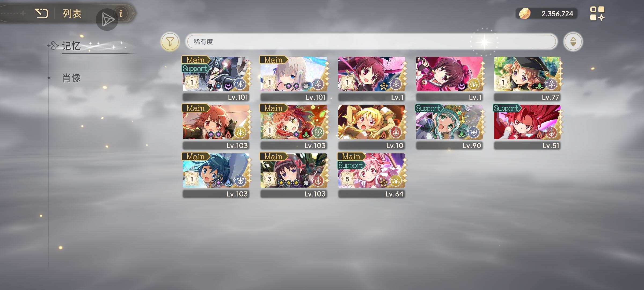The height and width of the screenshot is (290, 644).
Task: Switch to the 记忆 tab
Action: [71, 46]
